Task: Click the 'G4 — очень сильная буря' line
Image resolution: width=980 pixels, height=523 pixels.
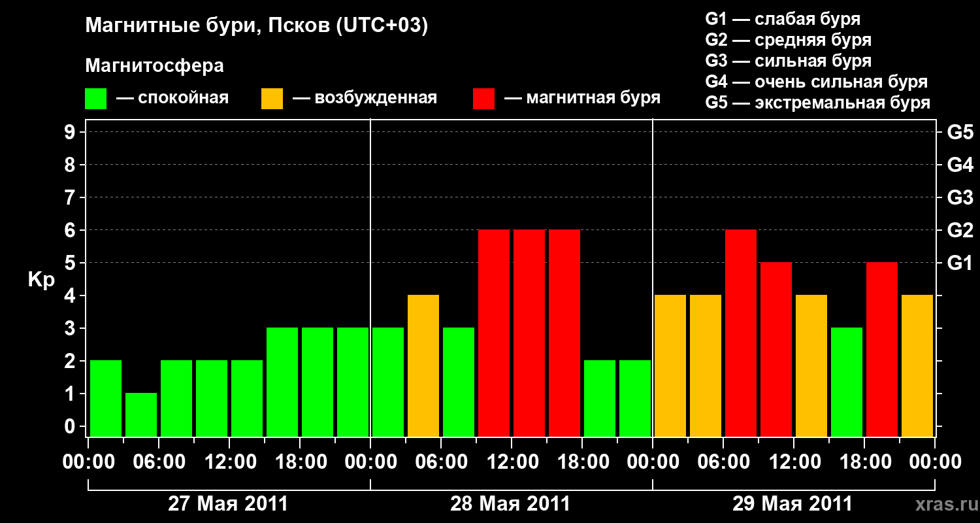Action: pyautogui.click(x=817, y=82)
